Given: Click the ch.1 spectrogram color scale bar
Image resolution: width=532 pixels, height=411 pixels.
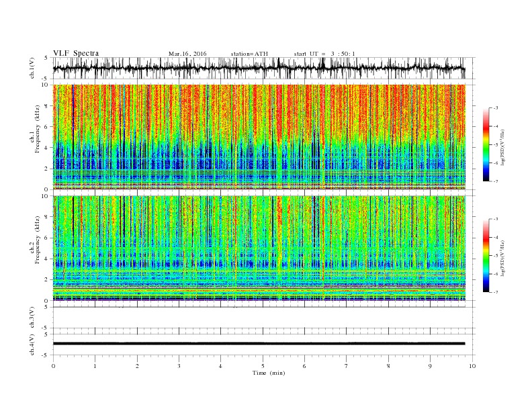Looking at the screenshot, I should point(486,144).
